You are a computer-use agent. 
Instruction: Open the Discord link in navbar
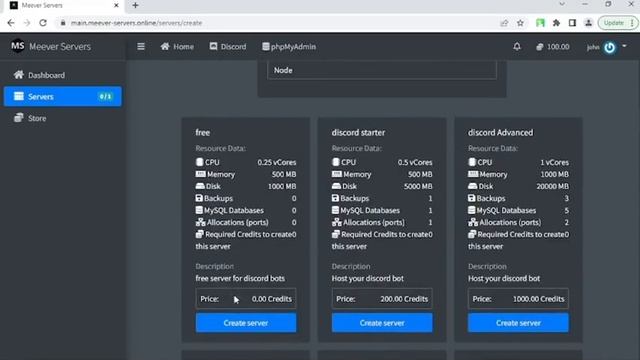(x=228, y=47)
